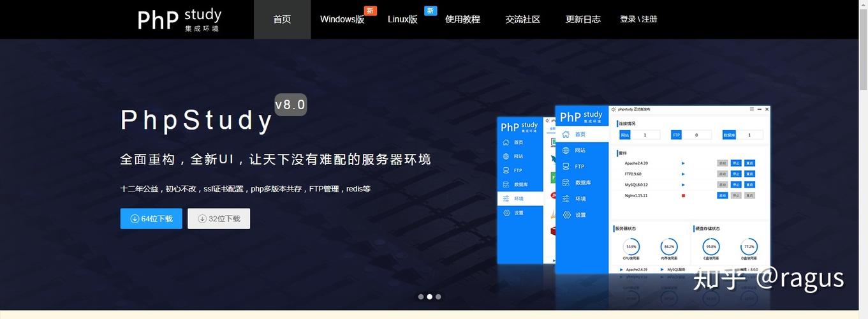The height and width of the screenshot is (319, 868).
Task: Click the running indicator beside Apache2.4.39
Action: click(x=683, y=163)
